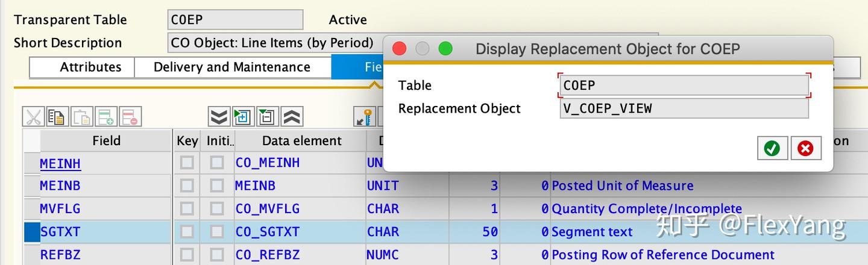Select the MEINB row via row selector

pyautogui.click(x=31, y=186)
